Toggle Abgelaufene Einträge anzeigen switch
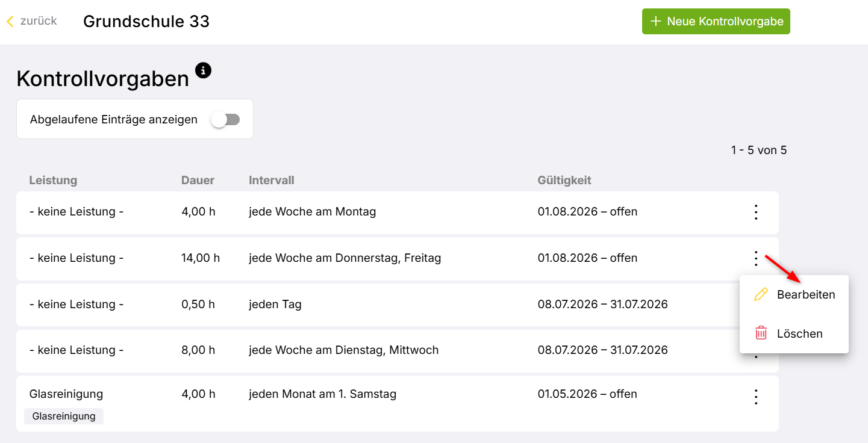Image resolution: width=868 pixels, height=443 pixels. pos(226,120)
